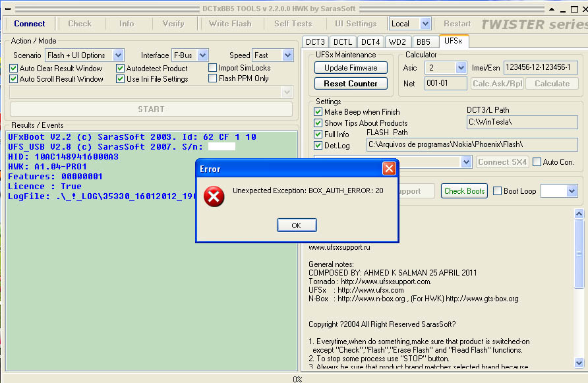Click the START button
This screenshot has width=588, height=383.
tap(151, 109)
